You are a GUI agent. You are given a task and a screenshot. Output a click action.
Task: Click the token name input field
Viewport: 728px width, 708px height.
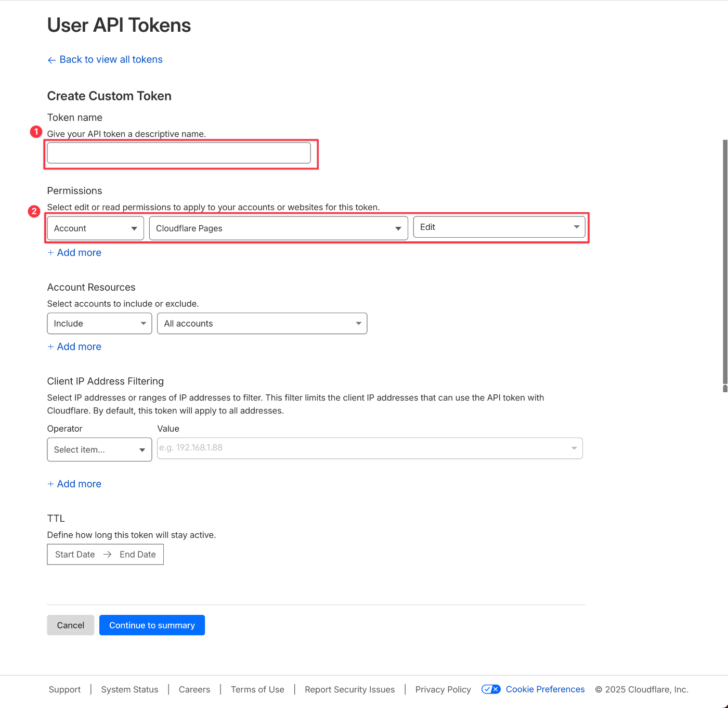coord(179,153)
